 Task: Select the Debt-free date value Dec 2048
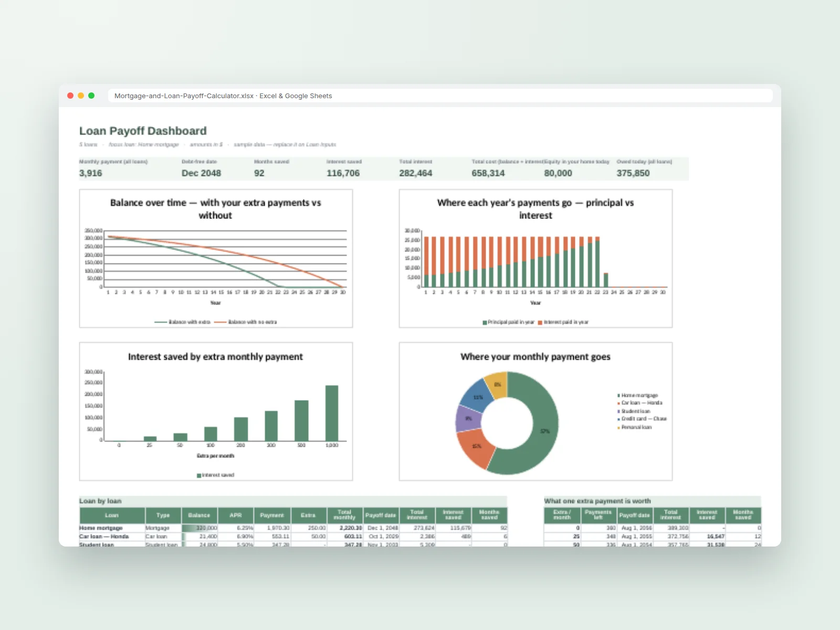click(201, 173)
